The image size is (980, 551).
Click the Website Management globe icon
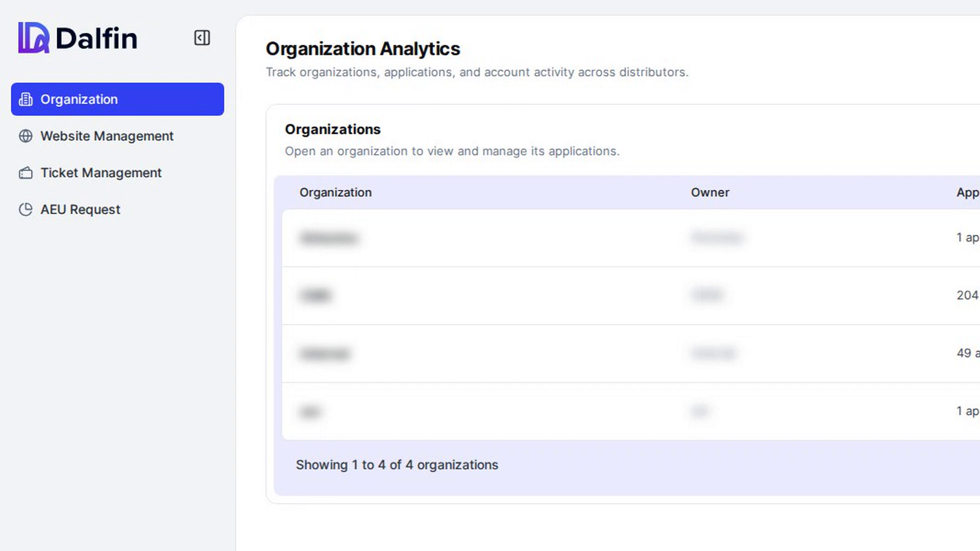click(x=26, y=136)
